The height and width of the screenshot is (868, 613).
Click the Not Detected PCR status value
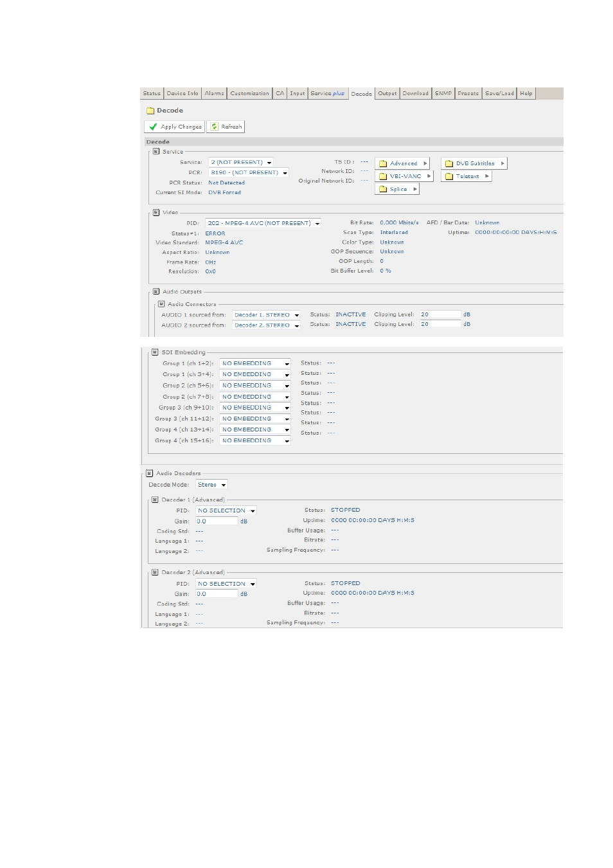[x=226, y=183]
